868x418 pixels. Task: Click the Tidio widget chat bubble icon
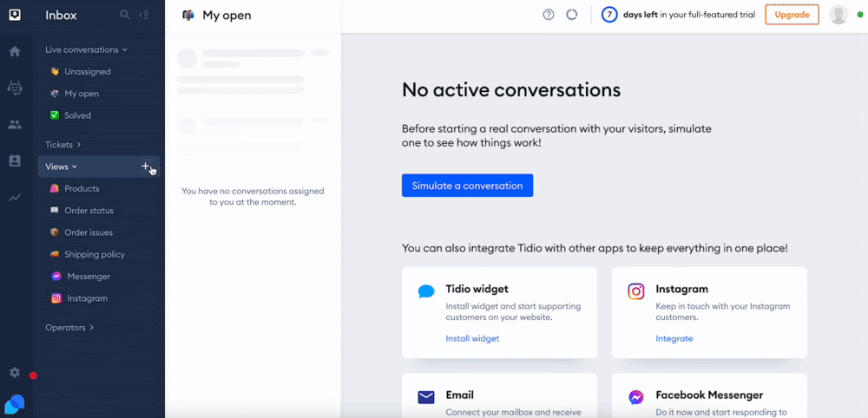(426, 291)
